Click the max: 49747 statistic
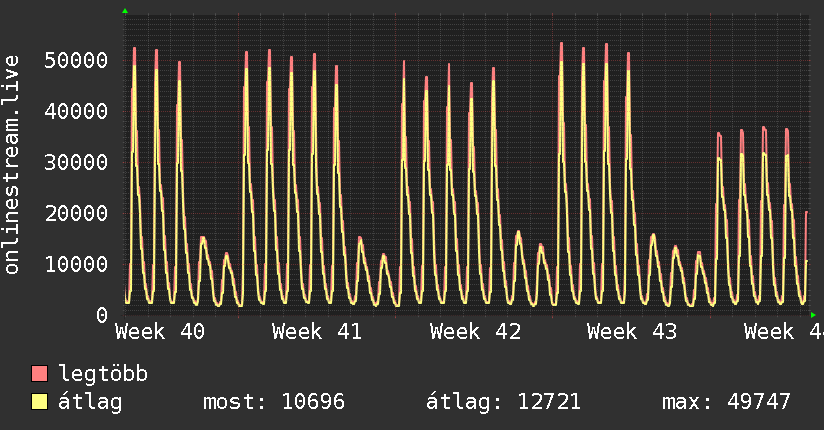This screenshot has height=430, width=824. [x=726, y=402]
